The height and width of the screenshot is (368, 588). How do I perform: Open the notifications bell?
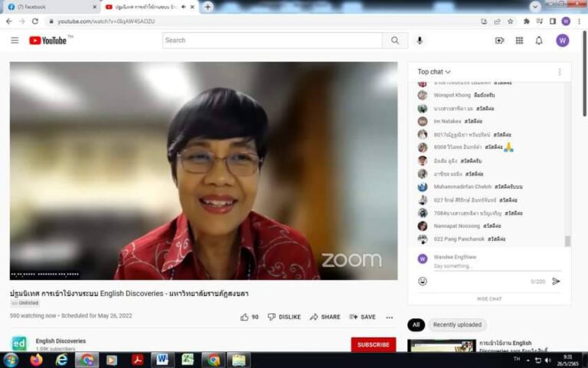pyautogui.click(x=539, y=41)
